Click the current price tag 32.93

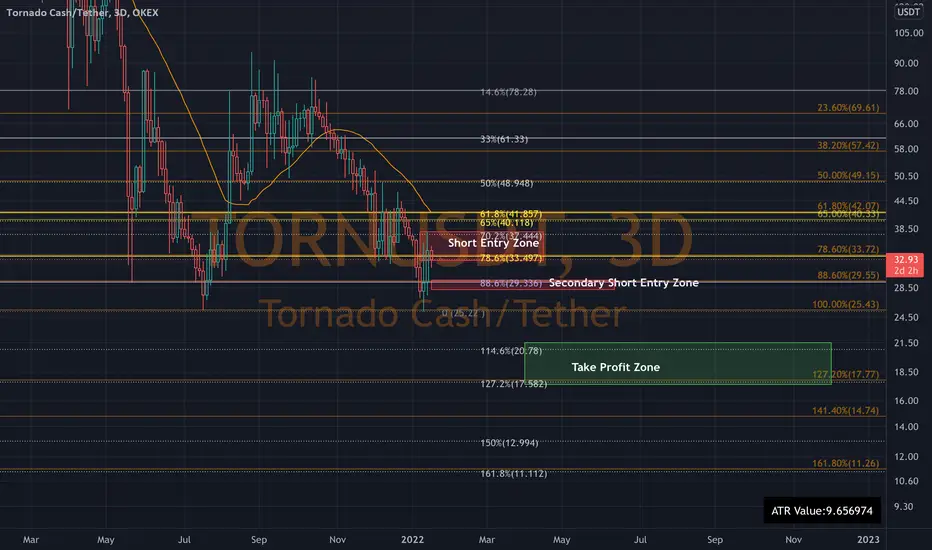[905, 265]
